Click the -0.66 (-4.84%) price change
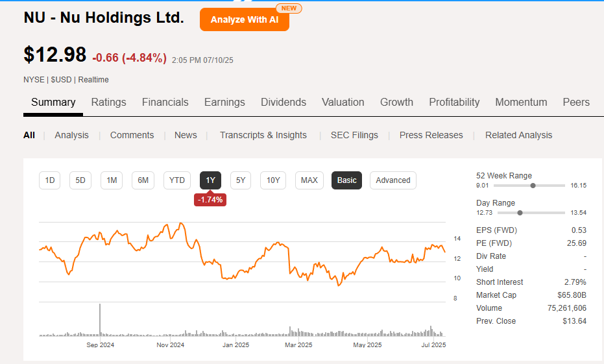Viewport: 604px width, 364px height. [130, 58]
